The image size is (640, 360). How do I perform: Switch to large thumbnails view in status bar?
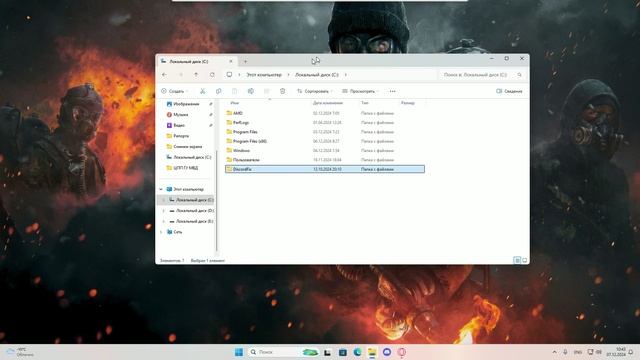[x=524, y=260]
